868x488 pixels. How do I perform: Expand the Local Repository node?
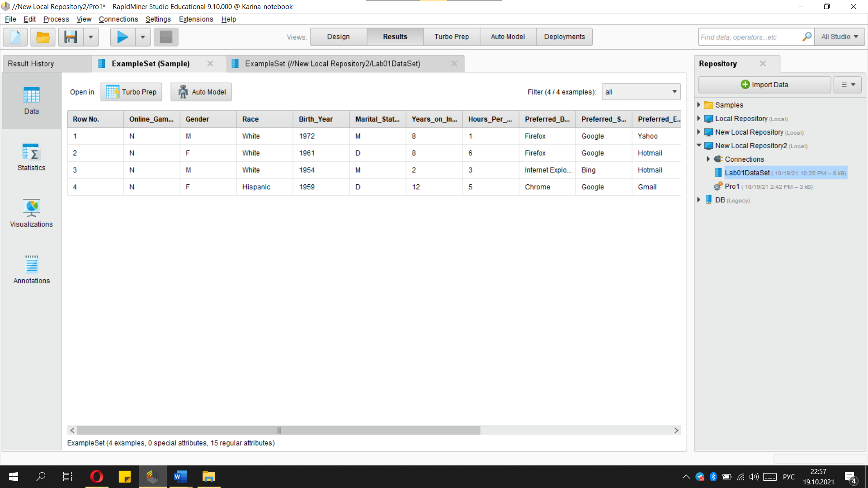(x=699, y=118)
